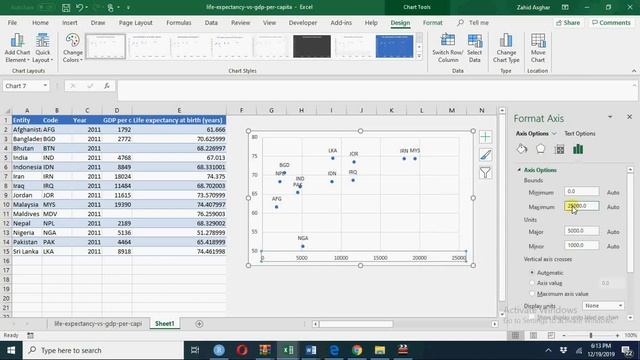The width and height of the screenshot is (640, 360).
Task: Click Type here to search box
Action: pyautogui.click(x=103, y=350)
